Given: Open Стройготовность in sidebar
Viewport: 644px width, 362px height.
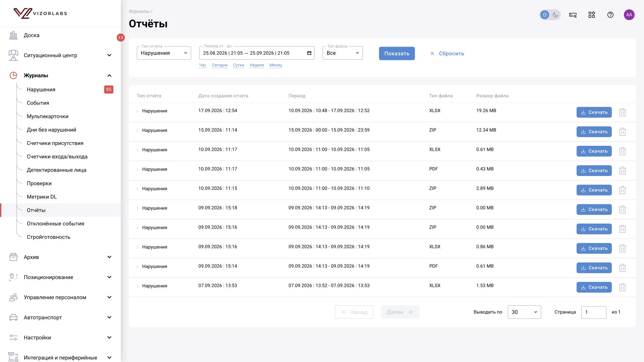Looking at the screenshot, I should tap(49, 237).
